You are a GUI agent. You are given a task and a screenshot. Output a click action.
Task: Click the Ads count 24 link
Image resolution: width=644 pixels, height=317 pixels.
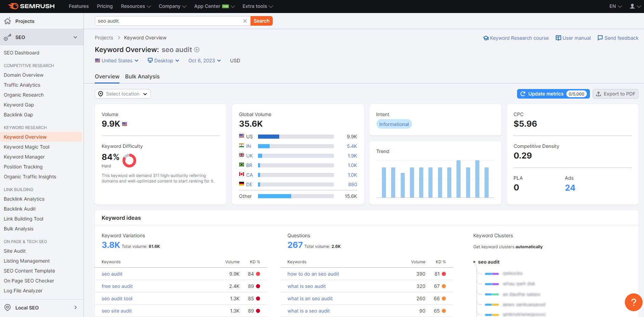[x=570, y=188]
